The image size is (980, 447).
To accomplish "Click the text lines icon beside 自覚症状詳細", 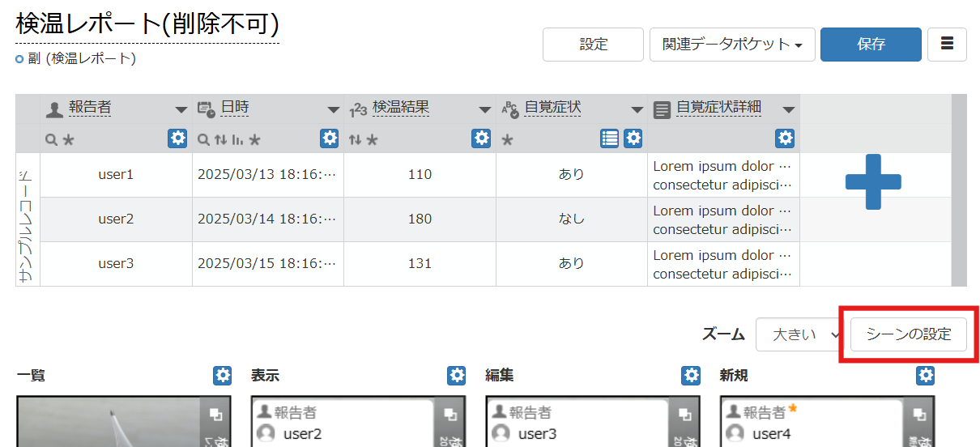I will (x=662, y=109).
